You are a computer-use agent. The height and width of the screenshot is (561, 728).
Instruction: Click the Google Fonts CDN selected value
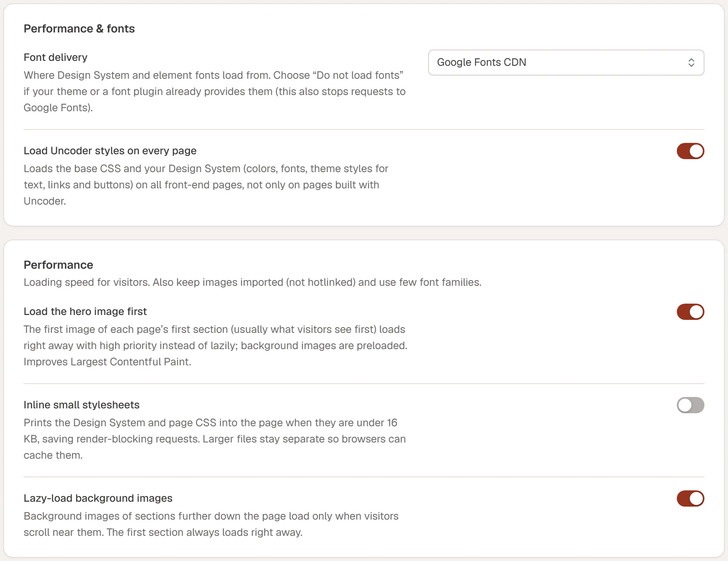pyautogui.click(x=481, y=62)
